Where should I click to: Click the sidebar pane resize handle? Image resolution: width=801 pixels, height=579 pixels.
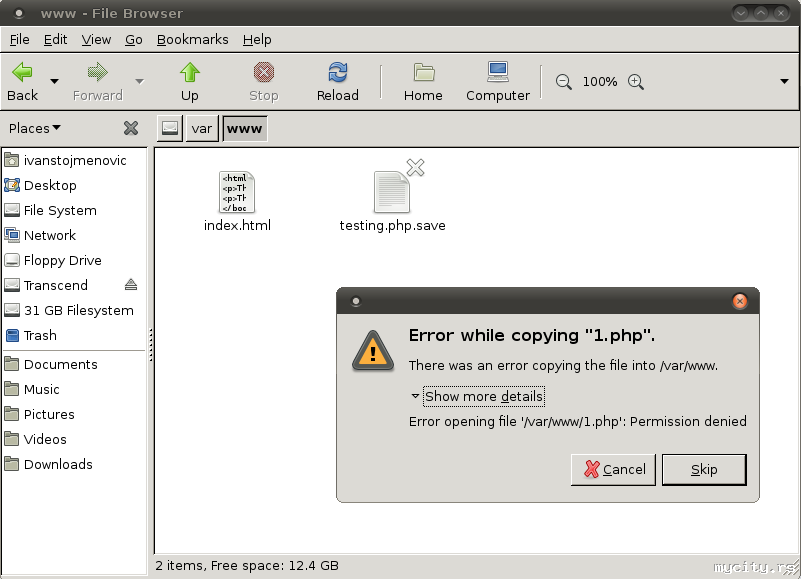pos(151,345)
